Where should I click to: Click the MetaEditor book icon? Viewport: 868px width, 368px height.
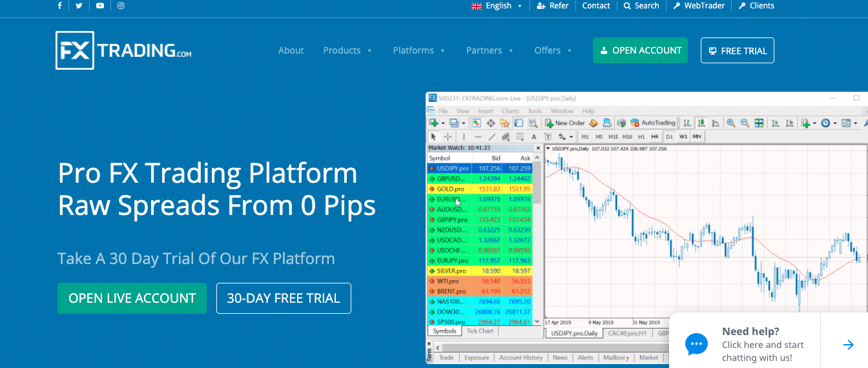pos(593,123)
